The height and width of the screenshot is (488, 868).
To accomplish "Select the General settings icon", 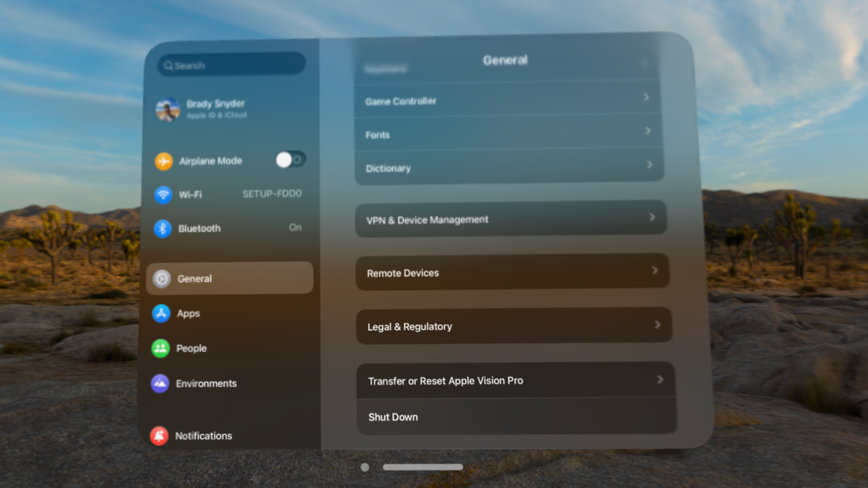I will (x=161, y=278).
